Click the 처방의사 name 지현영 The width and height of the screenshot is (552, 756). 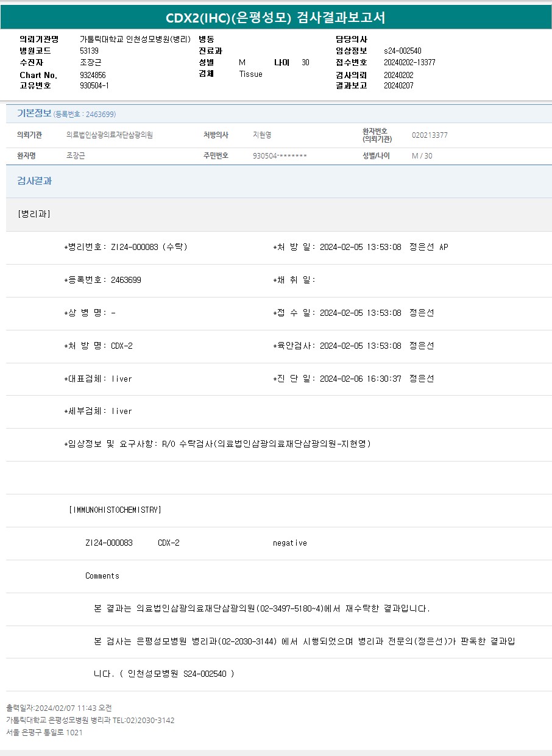click(262, 135)
